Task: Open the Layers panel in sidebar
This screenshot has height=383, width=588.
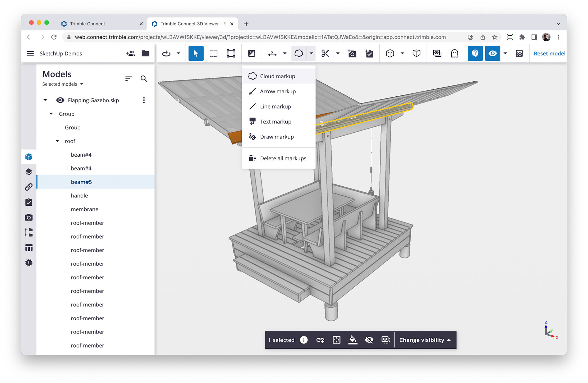Action: (x=29, y=172)
